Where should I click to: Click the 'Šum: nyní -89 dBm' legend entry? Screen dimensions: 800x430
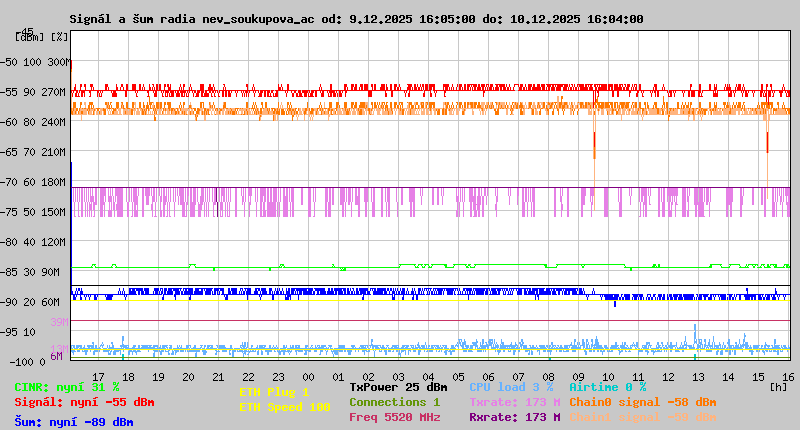pos(74,422)
